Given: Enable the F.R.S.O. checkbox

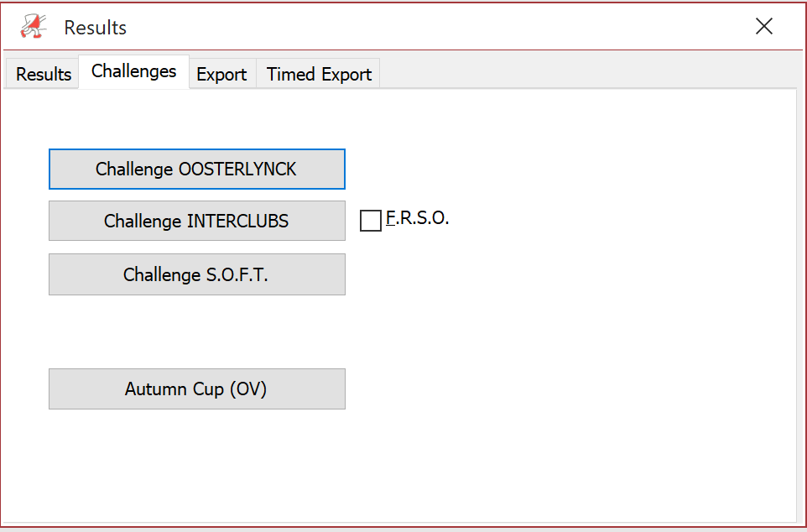Looking at the screenshot, I should (371, 221).
